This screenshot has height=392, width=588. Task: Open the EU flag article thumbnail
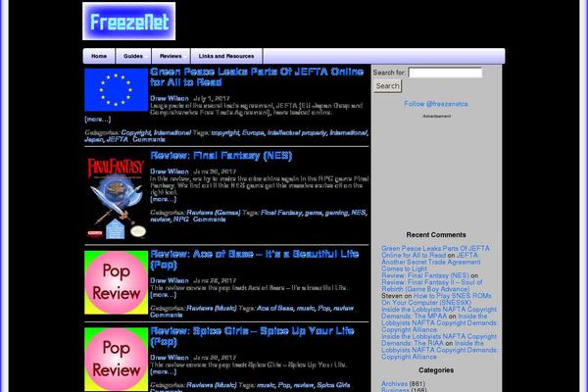(x=117, y=89)
